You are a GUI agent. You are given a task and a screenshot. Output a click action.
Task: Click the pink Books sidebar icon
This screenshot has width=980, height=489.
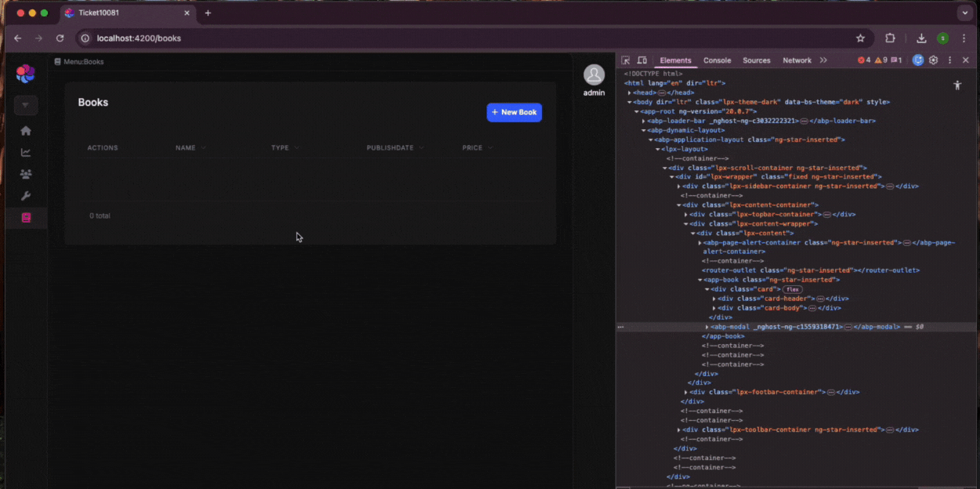26,218
